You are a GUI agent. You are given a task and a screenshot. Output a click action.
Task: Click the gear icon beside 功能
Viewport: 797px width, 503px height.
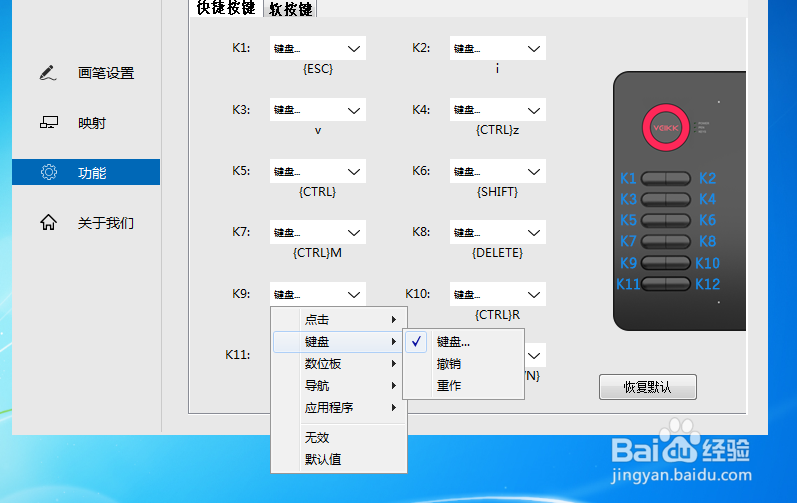(x=49, y=172)
